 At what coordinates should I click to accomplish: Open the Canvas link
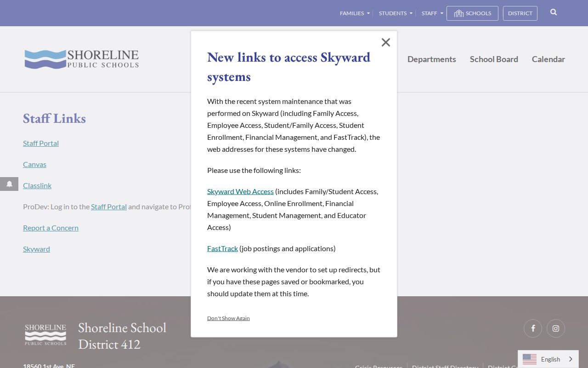click(x=34, y=164)
